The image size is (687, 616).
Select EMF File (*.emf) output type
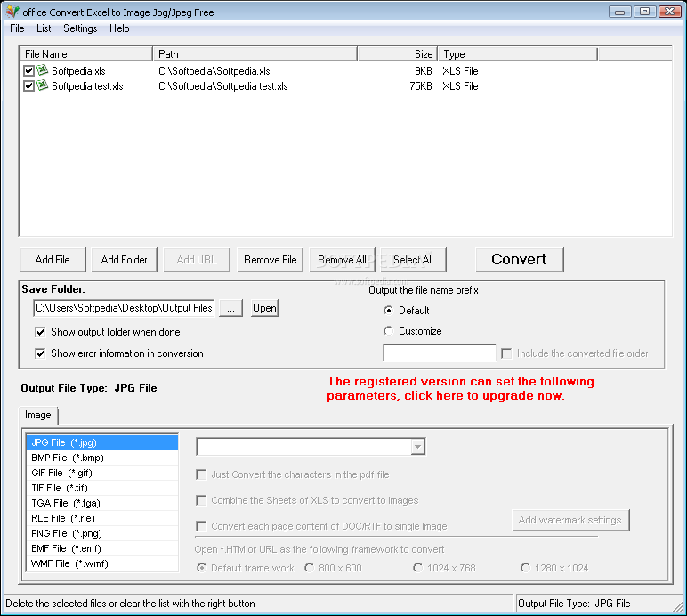tap(102, 548)
